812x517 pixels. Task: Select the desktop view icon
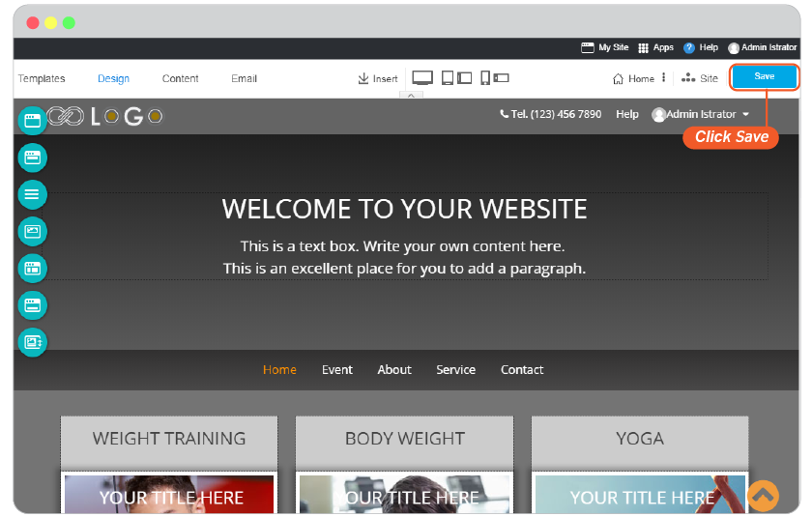[x=422, y=78]
